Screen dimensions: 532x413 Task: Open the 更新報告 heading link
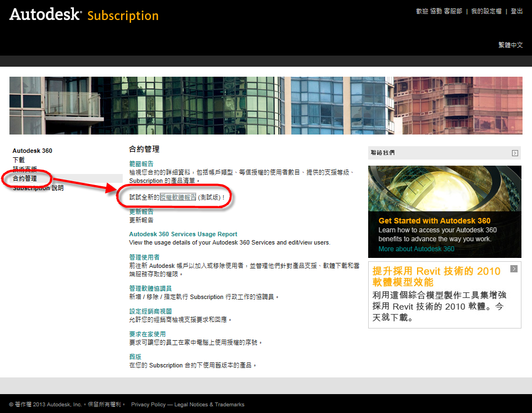click(141, 212)
